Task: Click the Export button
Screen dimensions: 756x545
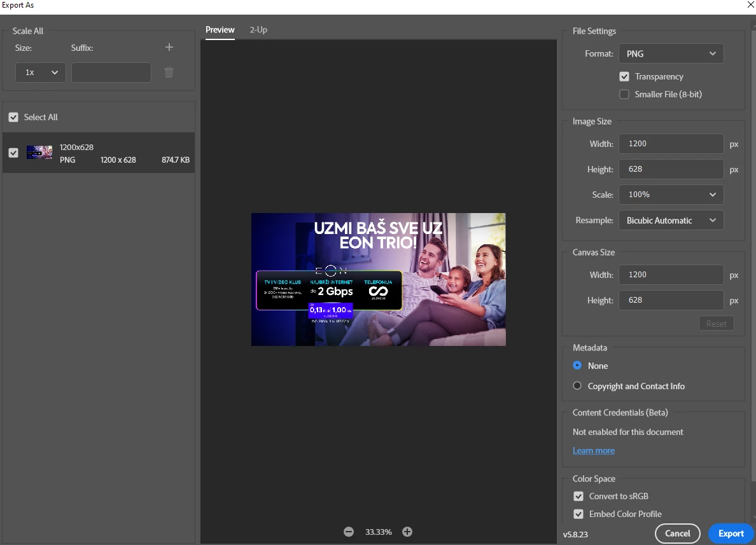Action: pyautogui.click(x=731, y=534)
